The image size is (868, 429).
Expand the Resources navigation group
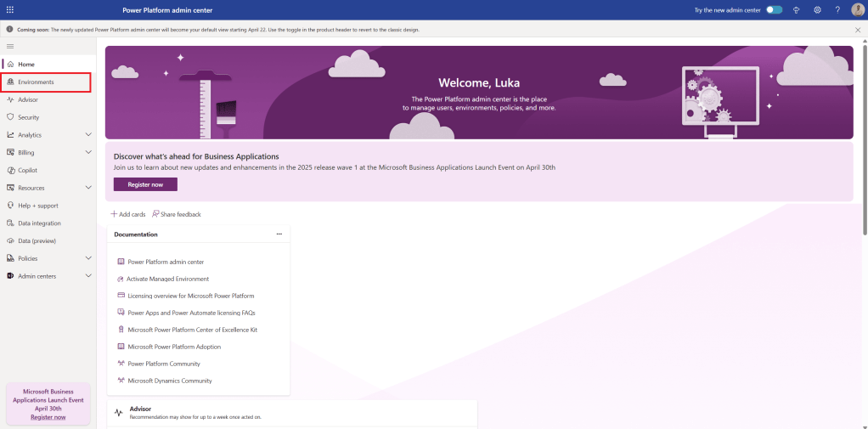click(x=88, y=188)
